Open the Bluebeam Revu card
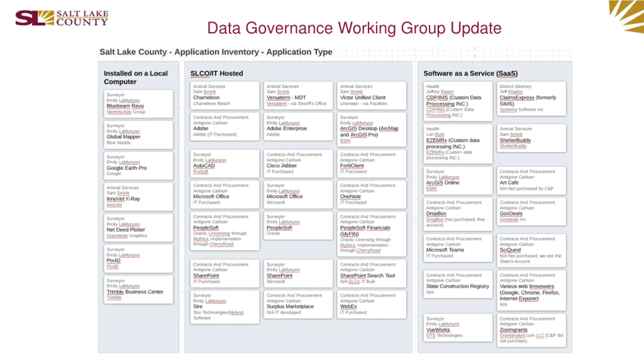Viewport: 644px width, 362px height. (x=138, y=104)
